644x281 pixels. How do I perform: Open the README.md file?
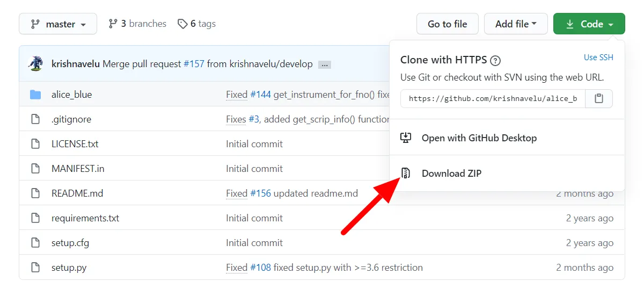click(77, 193)
